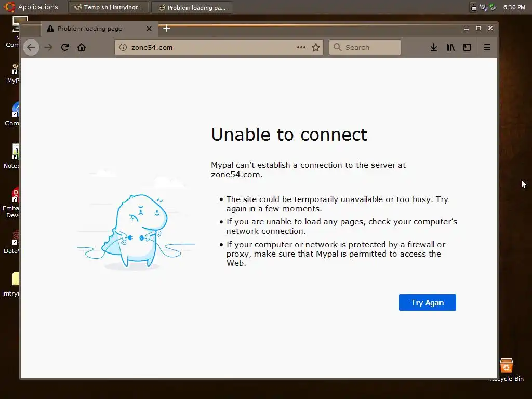Select the Notepad desktop shortcut
This screenshot has width=532, height=399.
coord(12,157)
